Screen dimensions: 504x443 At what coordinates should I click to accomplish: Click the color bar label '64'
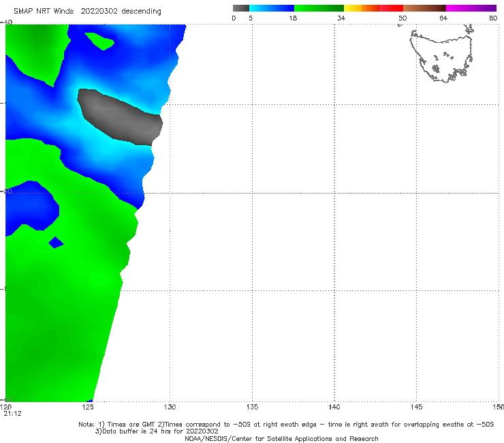click(443, 18)
